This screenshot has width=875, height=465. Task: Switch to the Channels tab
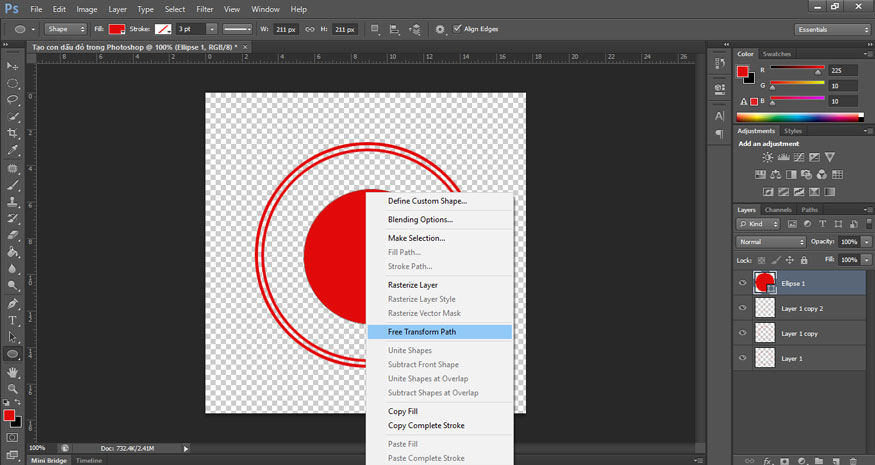tap(778, 210)
